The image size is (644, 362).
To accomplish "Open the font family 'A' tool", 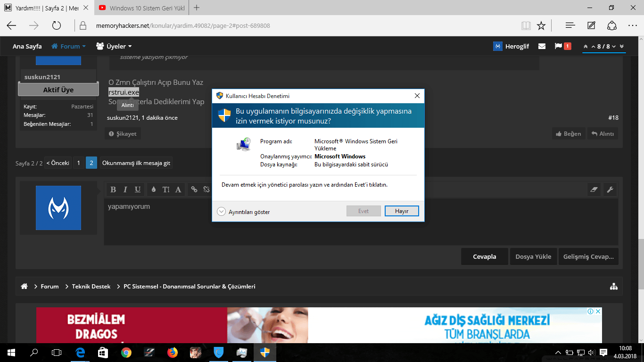I will pos(178,189).
